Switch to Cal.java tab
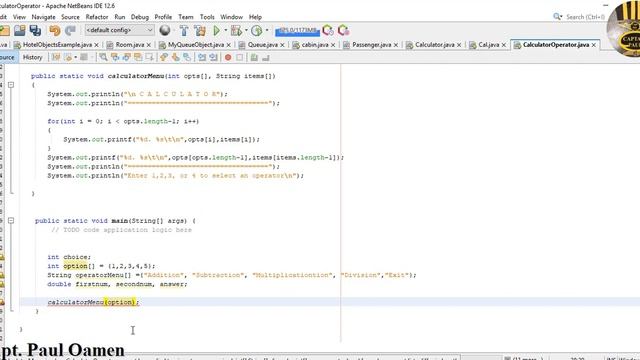This screenshot has width=640, height=360. coord(489,44)
